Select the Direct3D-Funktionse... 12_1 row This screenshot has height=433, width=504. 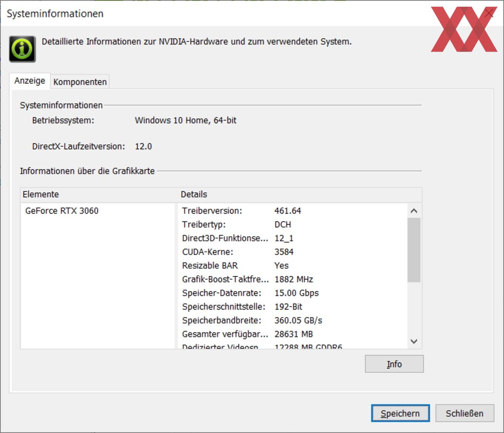293,238
